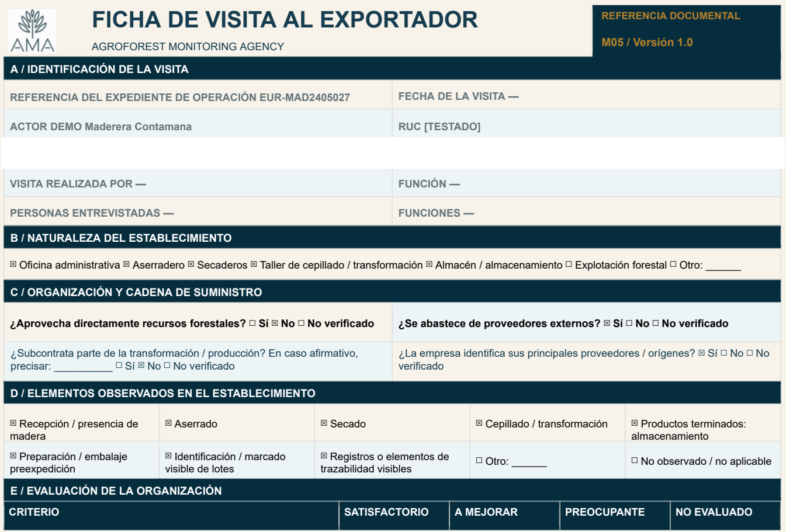Image resolution: width=786 pixels, height=532 pixels.
Task: Click 'ACTOR DEMO Maderera Contamana'
Action: (x=101, y=127)
